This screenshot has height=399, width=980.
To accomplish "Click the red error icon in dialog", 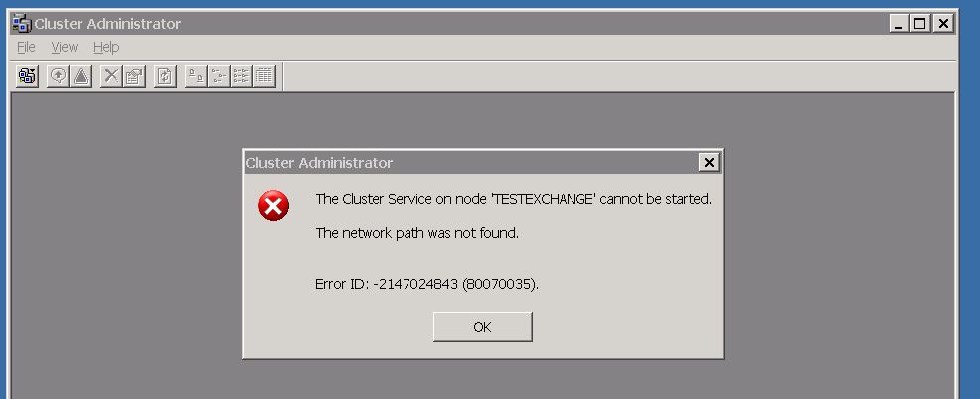I will coord(273,206).
